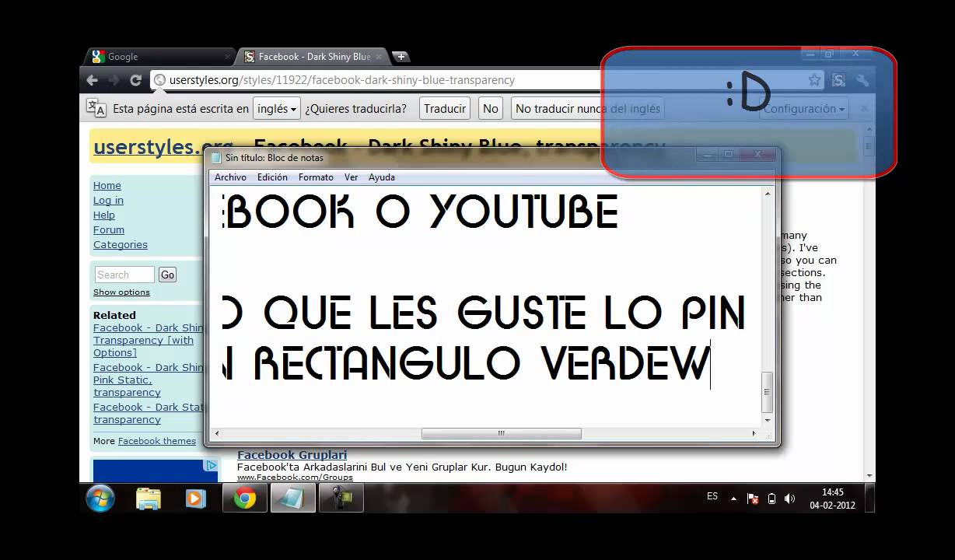The image size is (955, 560).
Task: Click the Related heading in sidebar
Action: (114, 315)
